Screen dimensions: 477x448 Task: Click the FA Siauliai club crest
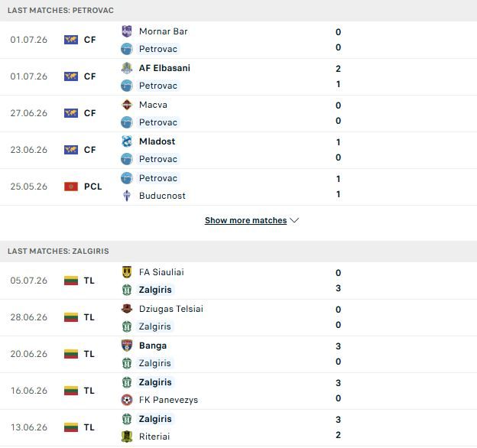127,272
